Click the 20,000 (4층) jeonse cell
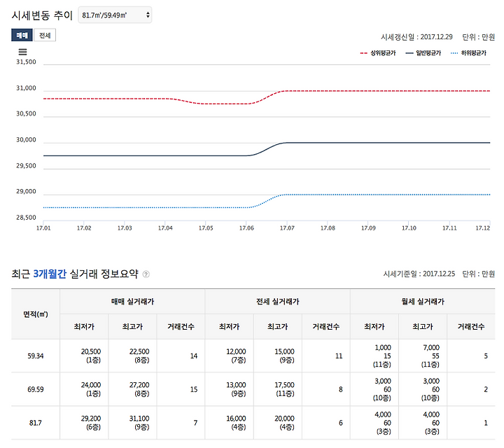Screen dimensions: 504x448 pyautogui.click(x=278, y=423)
